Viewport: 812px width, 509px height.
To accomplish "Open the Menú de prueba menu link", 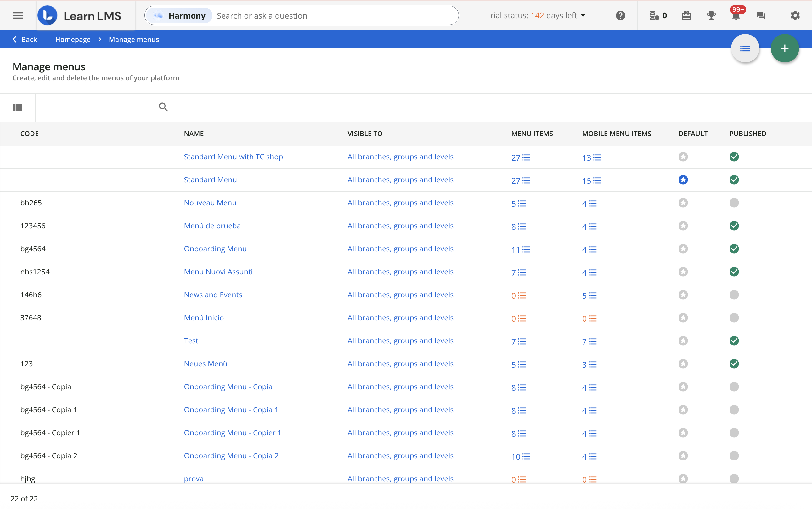I will click(x=212, y=226).
